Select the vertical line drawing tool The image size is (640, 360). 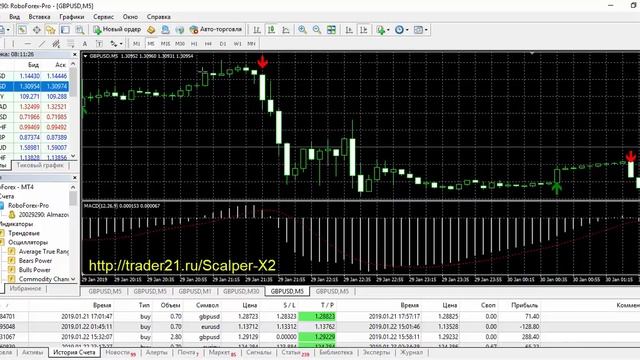click(13, 44)
